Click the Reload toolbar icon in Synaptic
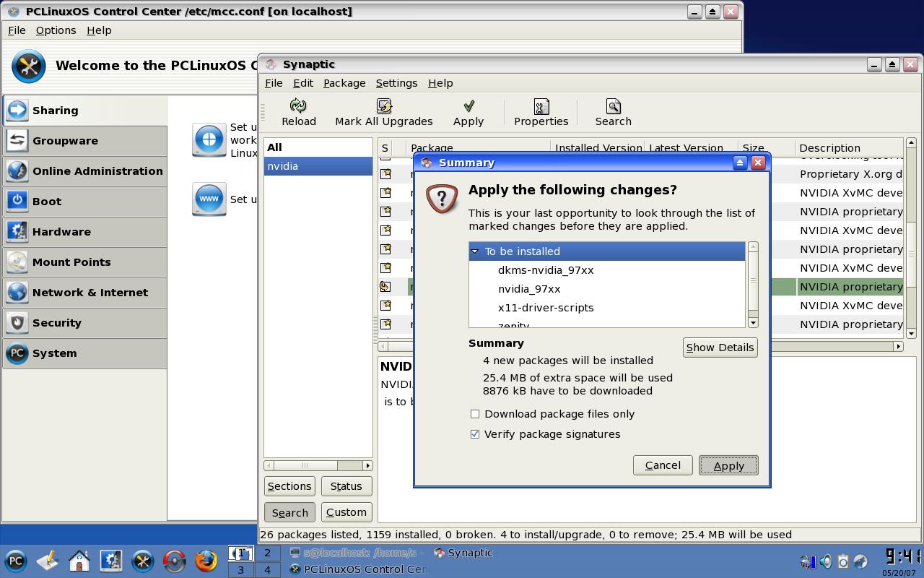Image resolution: width=924 pixels, height=578 pixels. coord(298,106)
